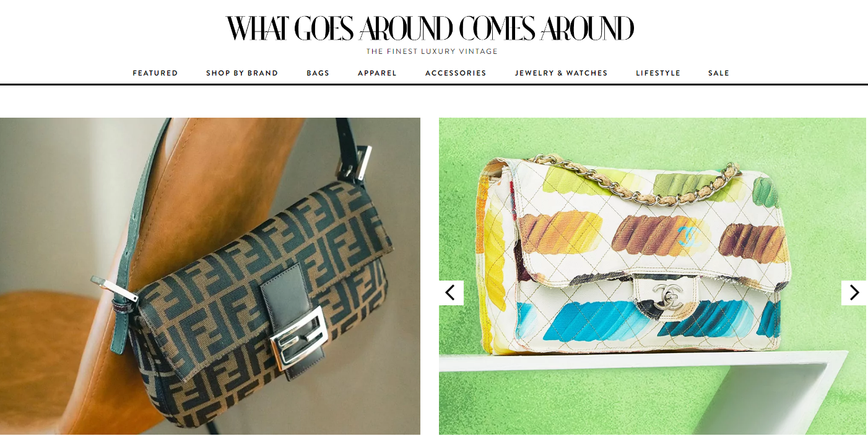
Task: Open the Bags category menu
Action: point(318,73)
